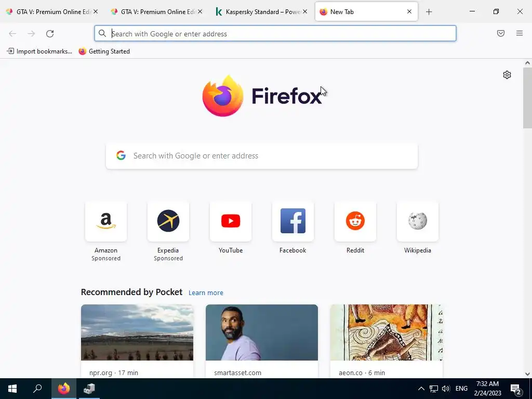Click the address bar magnifier icon
This screenshot has width=532, height=399.
(102, 33)
